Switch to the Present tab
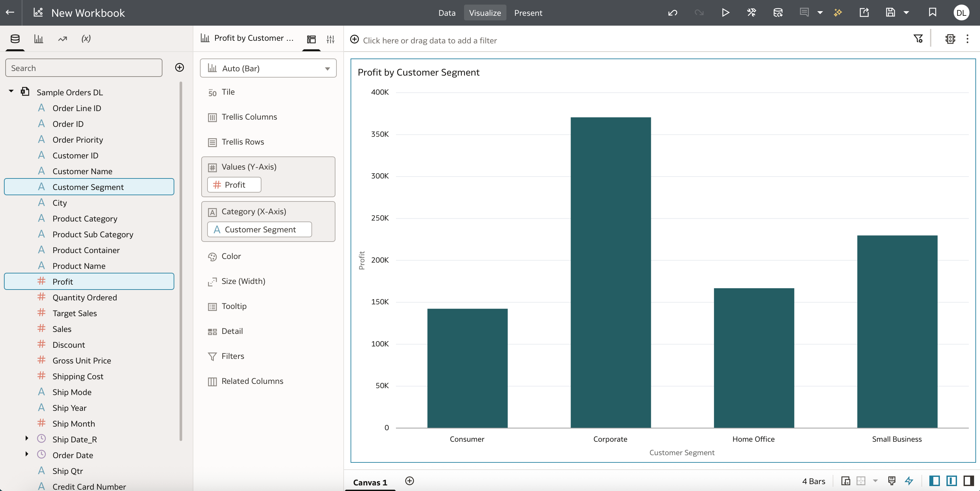Viewport: 980px width, 491px height. click(528, 12)
